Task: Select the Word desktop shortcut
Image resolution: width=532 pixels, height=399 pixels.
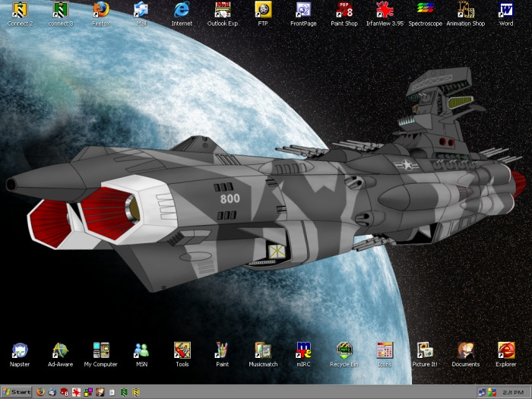Action: click(506, 14)
